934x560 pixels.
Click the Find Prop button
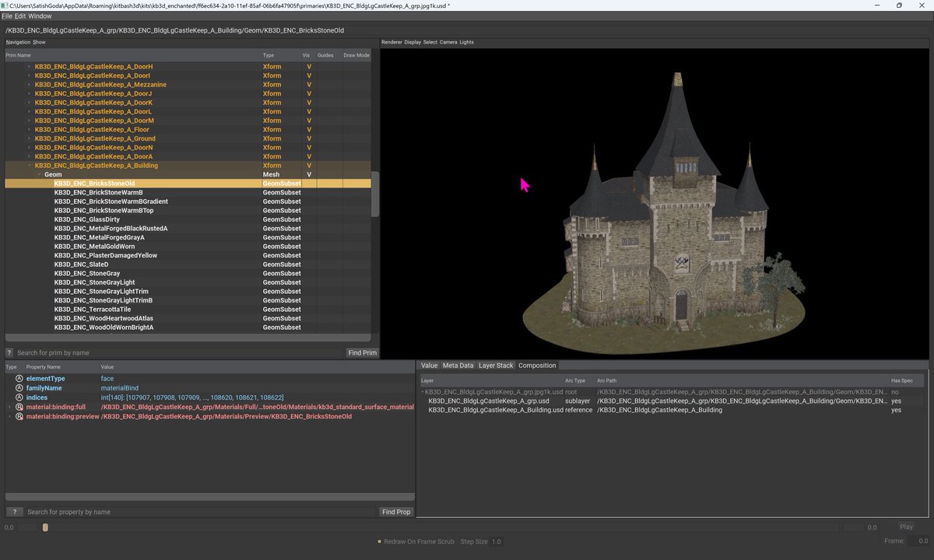(x=396, y=512)
